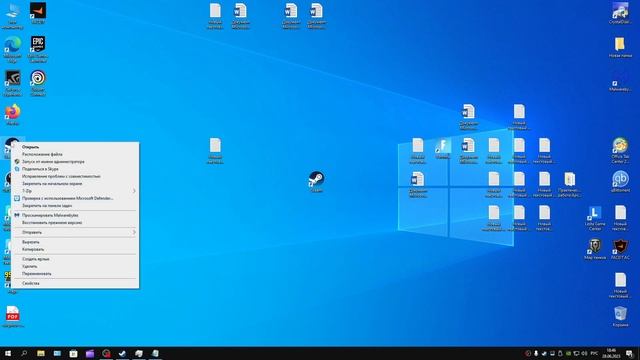Viewport: 640px width, 360px height.
Task: Choose Исправление проблем с совместимостью
Action: (75, 176)
